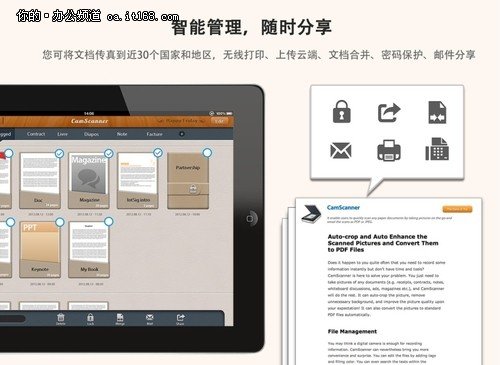Tap the orange Edit button in header
This screenshot has height=365, width=500.
click(220, 121)
